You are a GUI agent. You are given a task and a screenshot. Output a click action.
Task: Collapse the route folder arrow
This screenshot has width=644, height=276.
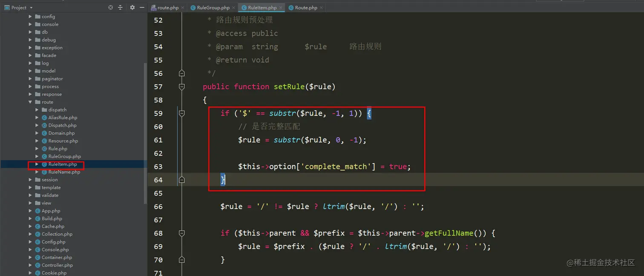[x=30, y=102]
